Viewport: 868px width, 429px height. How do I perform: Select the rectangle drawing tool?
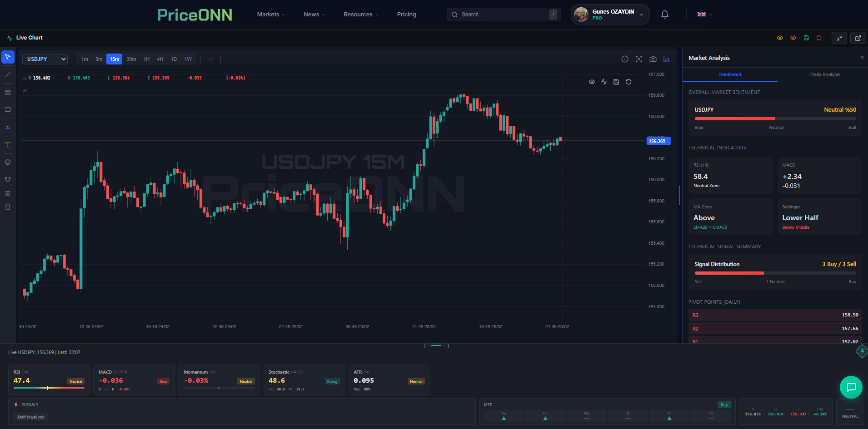[8, 109]
